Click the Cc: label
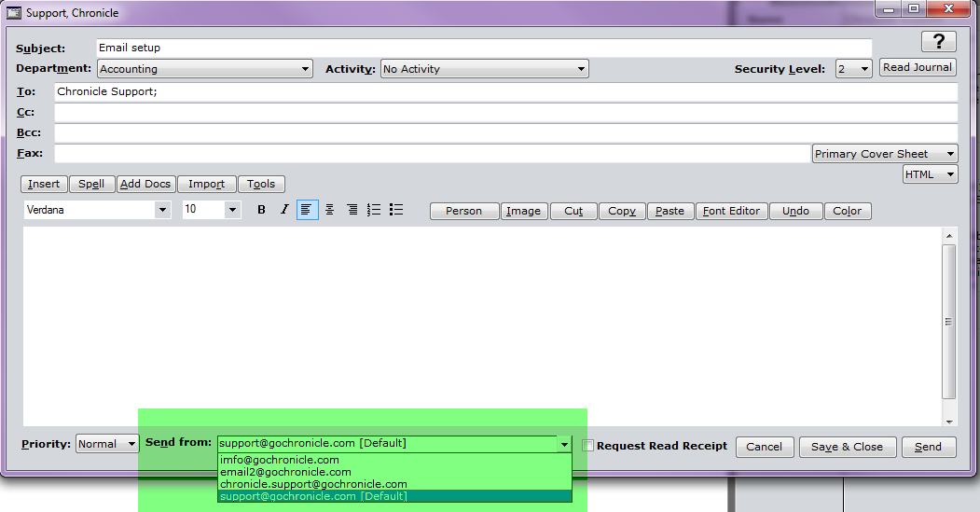Screen dimensions: 980x512 25,113
